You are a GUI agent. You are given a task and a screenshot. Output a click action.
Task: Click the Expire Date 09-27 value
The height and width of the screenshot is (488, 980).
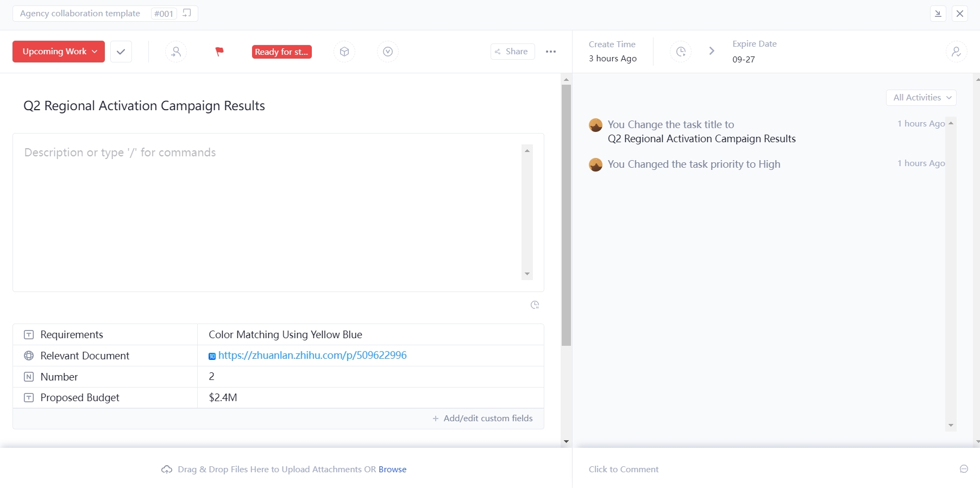(x=744, y=59)
